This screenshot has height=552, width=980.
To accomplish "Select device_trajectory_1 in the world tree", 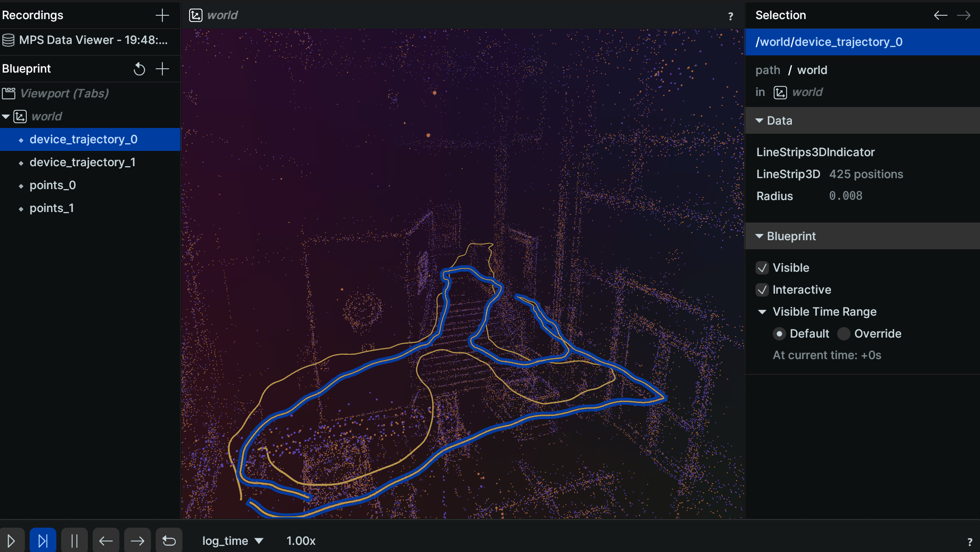I will (x=82, y=161).
